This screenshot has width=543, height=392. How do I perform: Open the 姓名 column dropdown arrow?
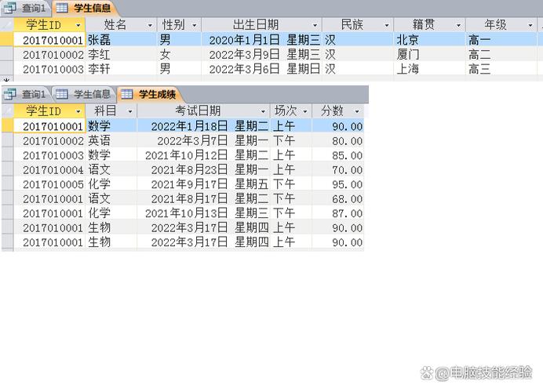tap(150, 25)
